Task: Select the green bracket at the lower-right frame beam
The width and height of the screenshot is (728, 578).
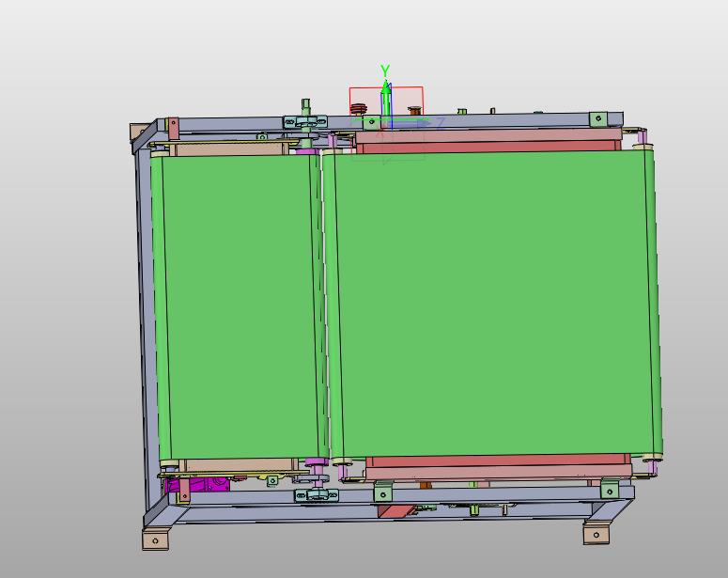Action: [x=610, y=491]
